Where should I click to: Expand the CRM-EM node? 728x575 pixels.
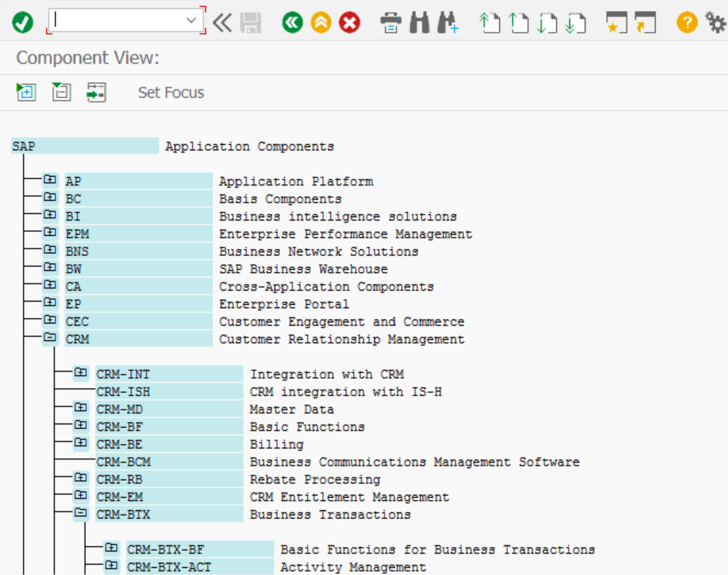(80, 495)
